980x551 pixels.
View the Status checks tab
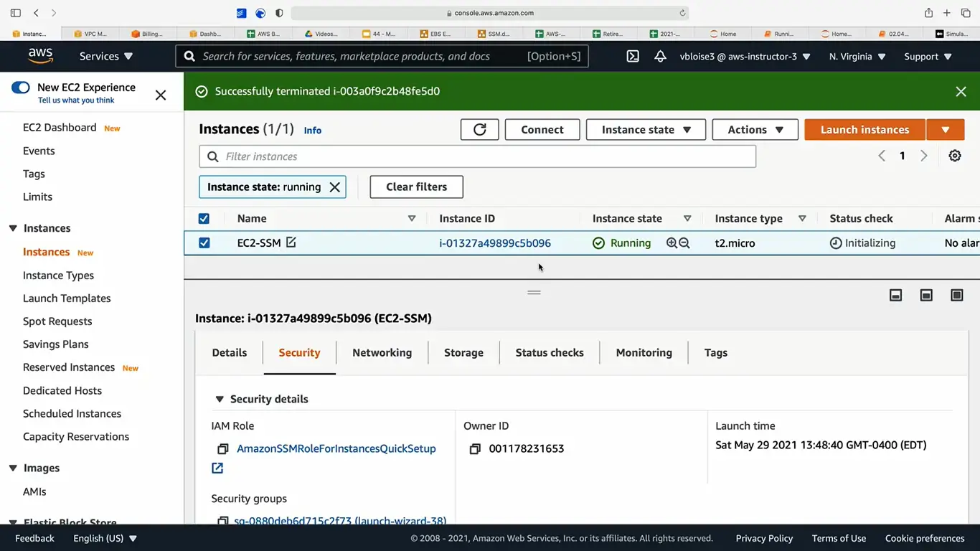click(550, 353)
